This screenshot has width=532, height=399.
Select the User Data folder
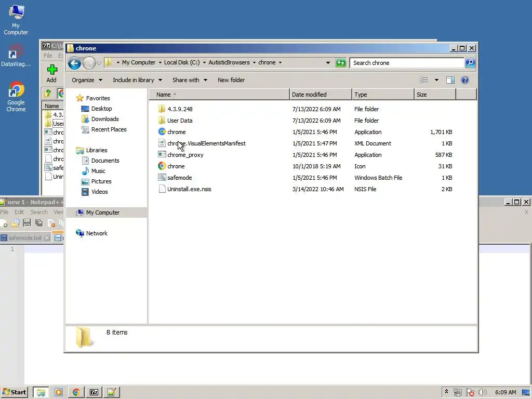coord(180,121)
